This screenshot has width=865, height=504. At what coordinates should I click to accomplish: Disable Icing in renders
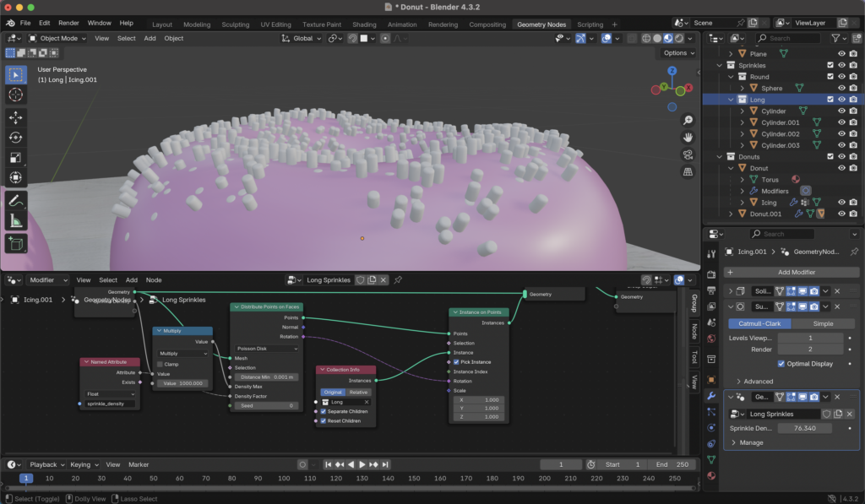coord(853,203)
